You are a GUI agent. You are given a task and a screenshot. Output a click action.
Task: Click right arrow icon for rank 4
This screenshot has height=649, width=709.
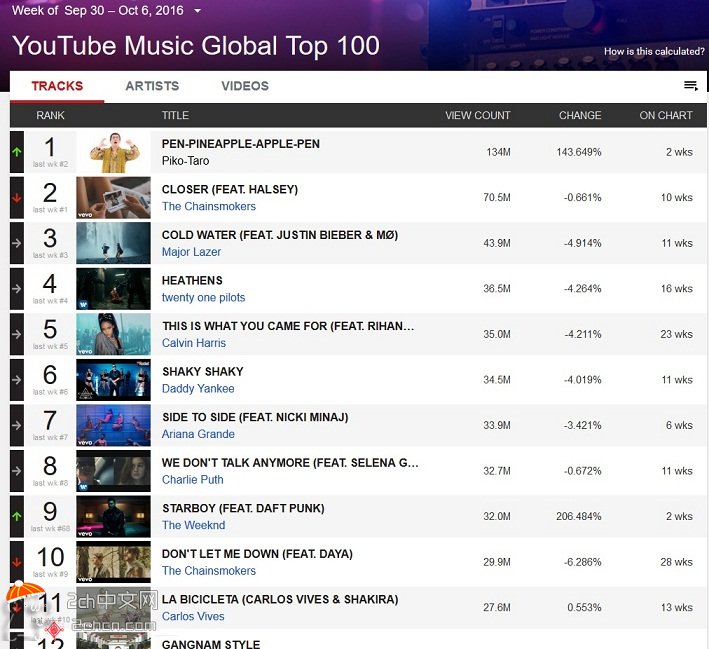coord(17,289)
